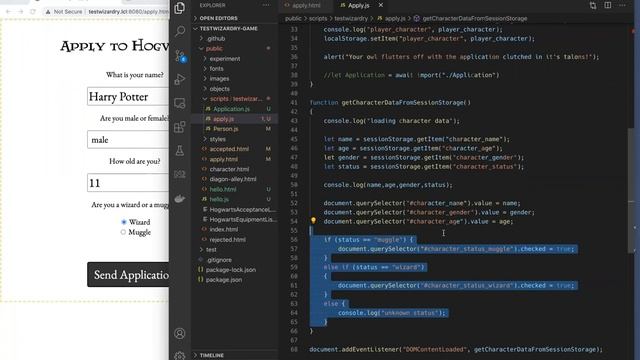Collapse the scripts / testwizardry folder
Viewport: 640px width, 360px height.
point(235,99)
